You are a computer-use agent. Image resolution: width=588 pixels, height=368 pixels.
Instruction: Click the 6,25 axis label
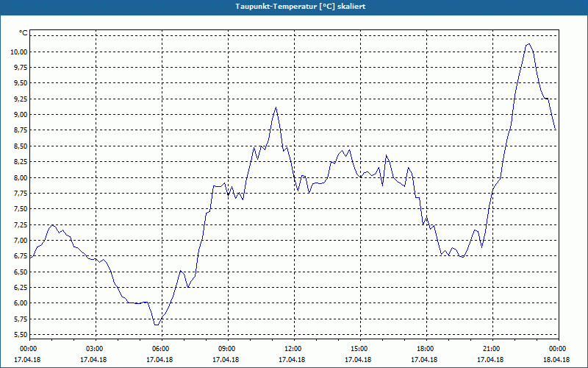pos(20,288)
